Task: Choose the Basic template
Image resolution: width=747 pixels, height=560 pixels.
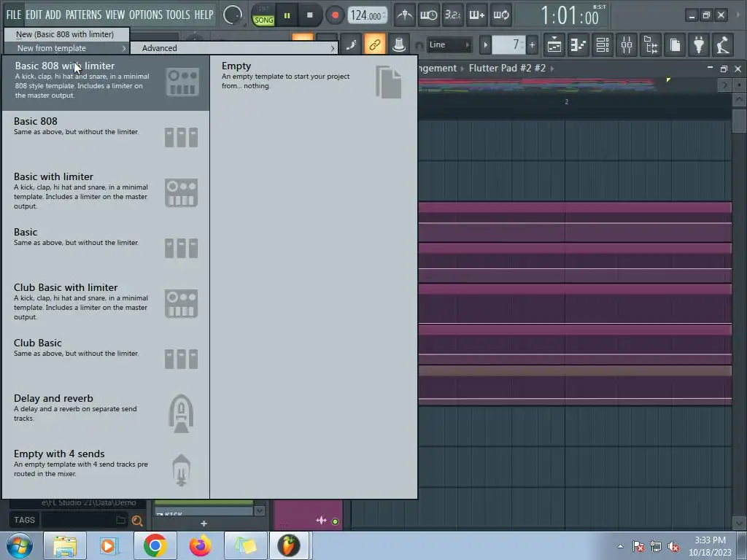Action: (106, 249)
